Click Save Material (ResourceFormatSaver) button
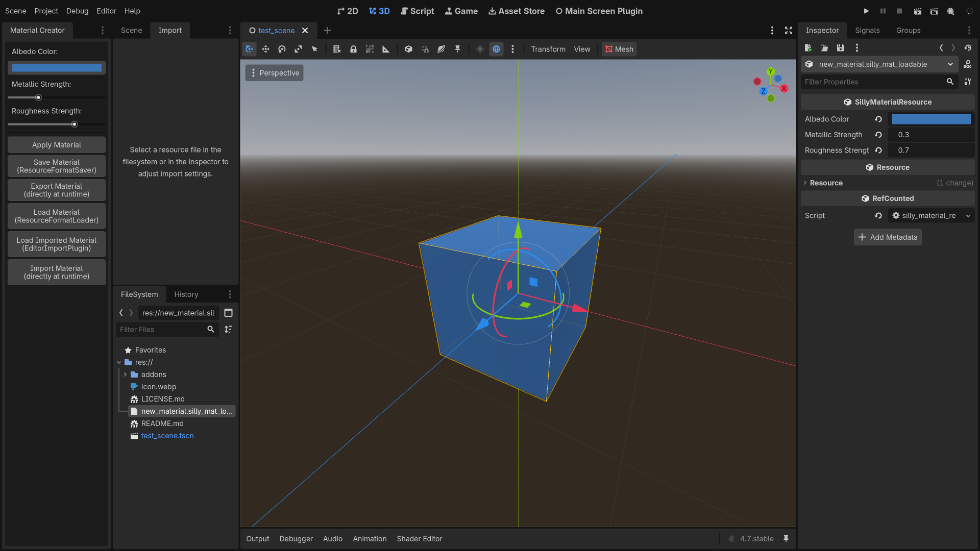This screenshot has width=980, height=551. tap(57, 166)
